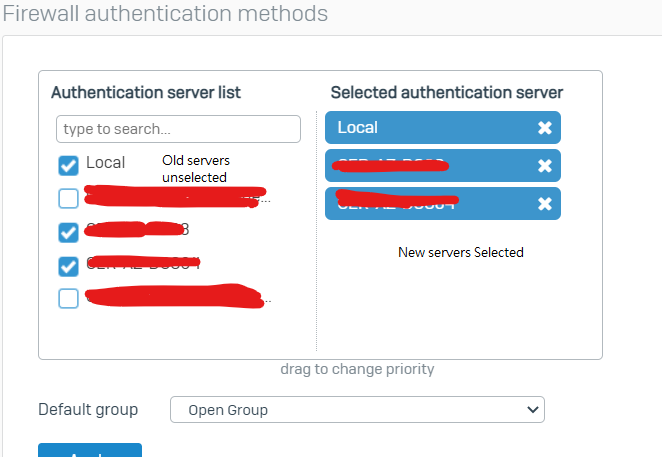Click the drag to change priority hint
The image size is (662, 466).
(x=357, y=369)
